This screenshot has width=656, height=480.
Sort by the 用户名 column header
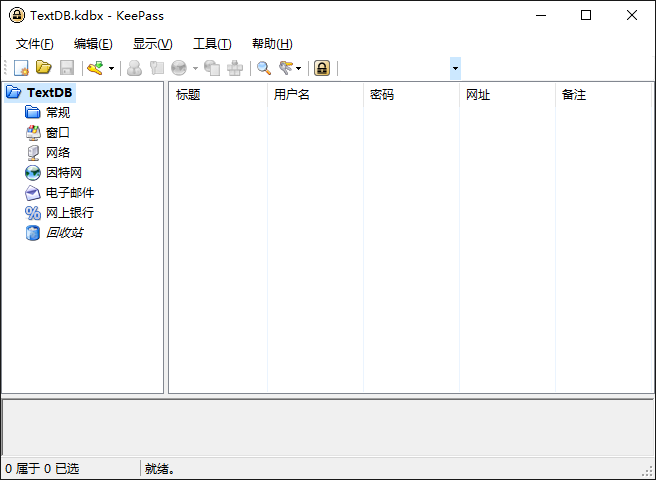[315, 95]
